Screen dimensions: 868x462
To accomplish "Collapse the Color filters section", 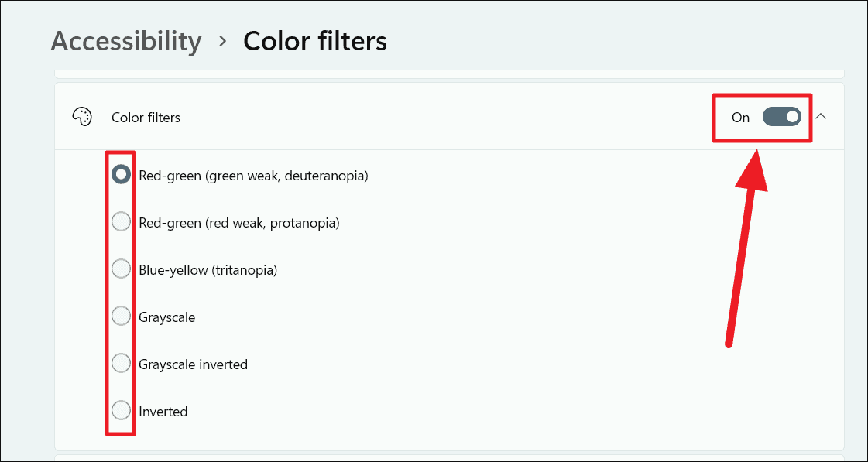I will pos(822,117).
